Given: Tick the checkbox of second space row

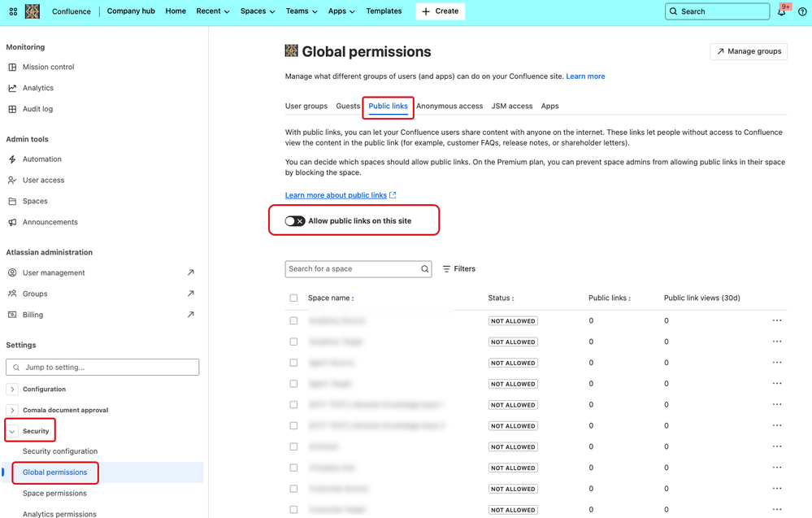Looking at the screenshot, I should [293, 342].
